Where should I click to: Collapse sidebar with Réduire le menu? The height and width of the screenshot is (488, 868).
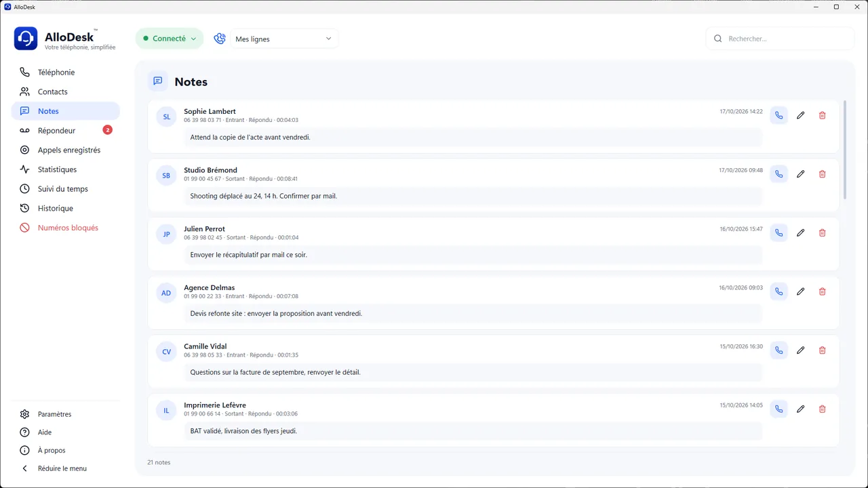click(66, 468)
